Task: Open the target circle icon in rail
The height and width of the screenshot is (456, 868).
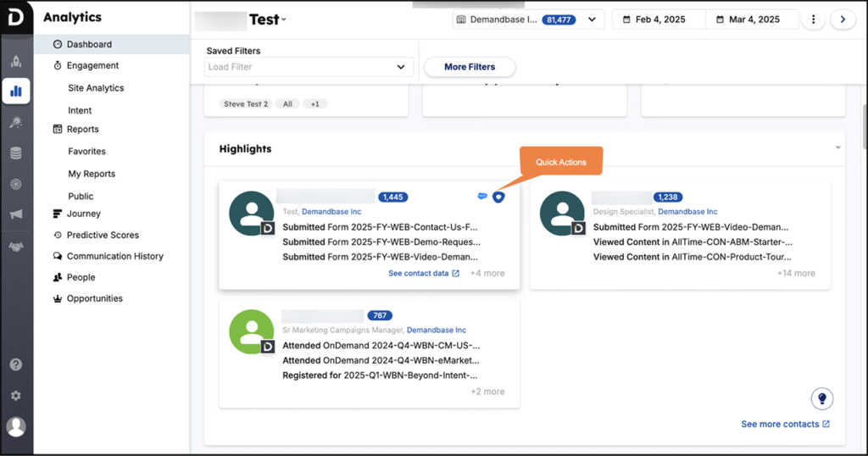Action: 16,184
